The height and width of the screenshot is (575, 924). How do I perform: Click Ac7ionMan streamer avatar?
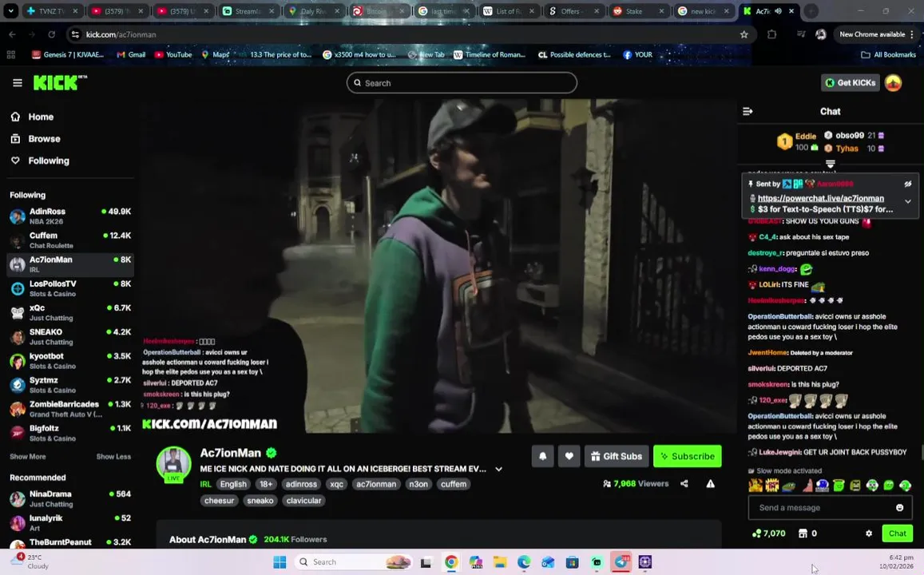click(x=173, y=463)
